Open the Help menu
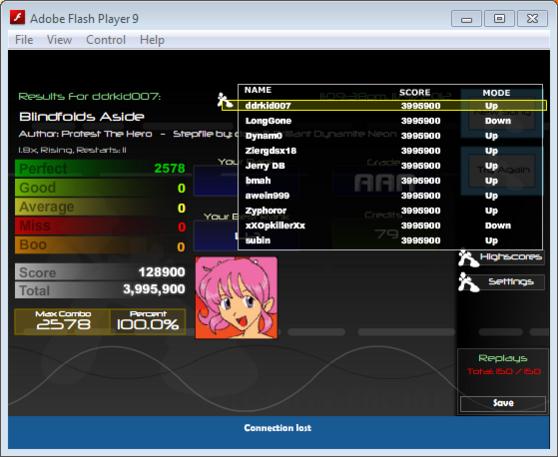 tap(152, 40)
